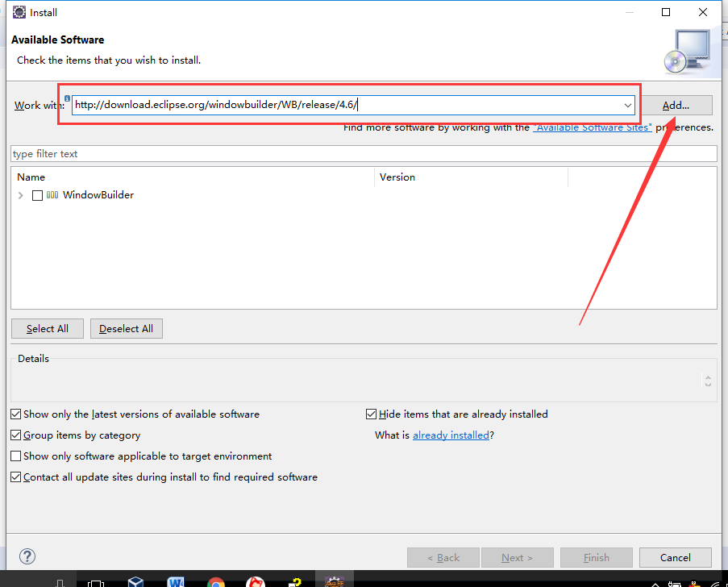The height and width of the screenshot is (587, 728).
Task: Check the WindowBuilder item checkbox
Action: 37,194
